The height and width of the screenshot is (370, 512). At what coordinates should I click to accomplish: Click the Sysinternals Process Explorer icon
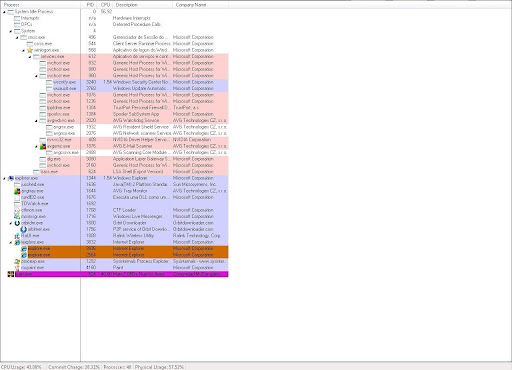tap(17, 261)
